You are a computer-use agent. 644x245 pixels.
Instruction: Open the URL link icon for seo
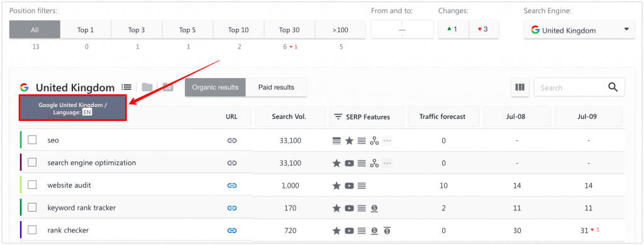coord(232,140)
